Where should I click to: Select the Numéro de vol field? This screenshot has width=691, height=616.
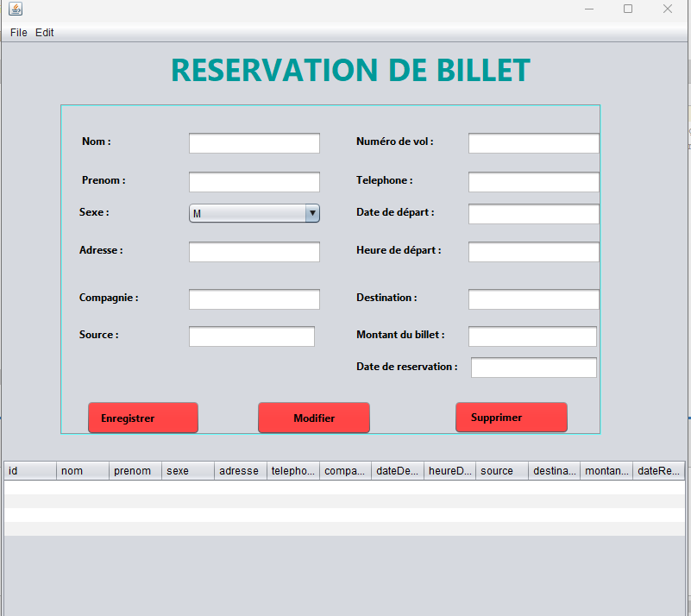coord(533,143)
